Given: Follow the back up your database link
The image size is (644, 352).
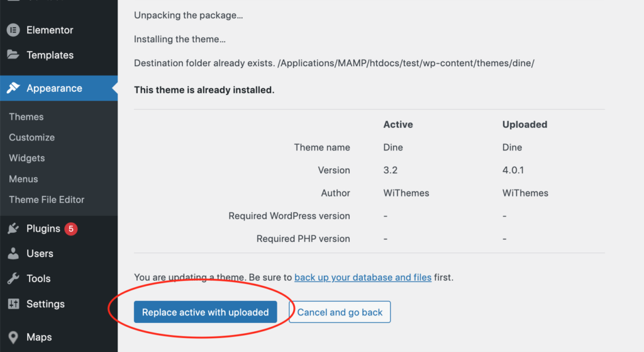Looking at the screenshot, I should click(x=363, y=278).
